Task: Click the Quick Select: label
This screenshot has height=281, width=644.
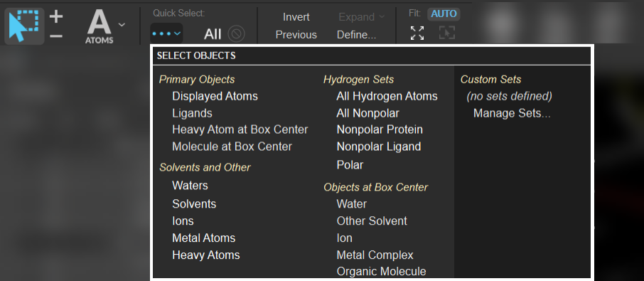Action: [x=178, y=13]
